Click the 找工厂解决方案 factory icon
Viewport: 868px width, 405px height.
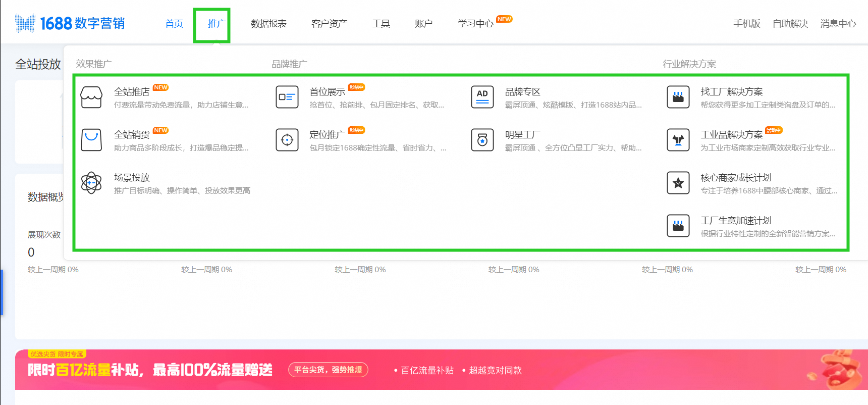[x=678, y=97]
